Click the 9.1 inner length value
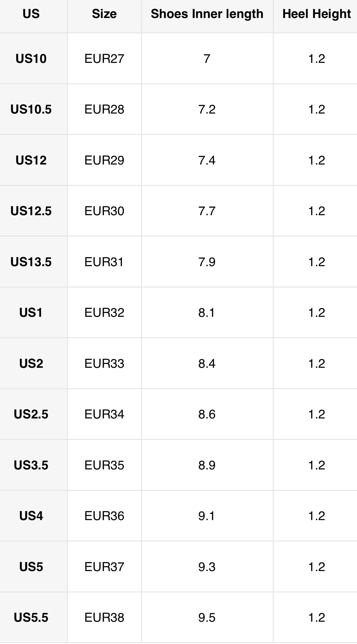The width and height of the screenshot is (357, 644). click(x=207, y=516)
